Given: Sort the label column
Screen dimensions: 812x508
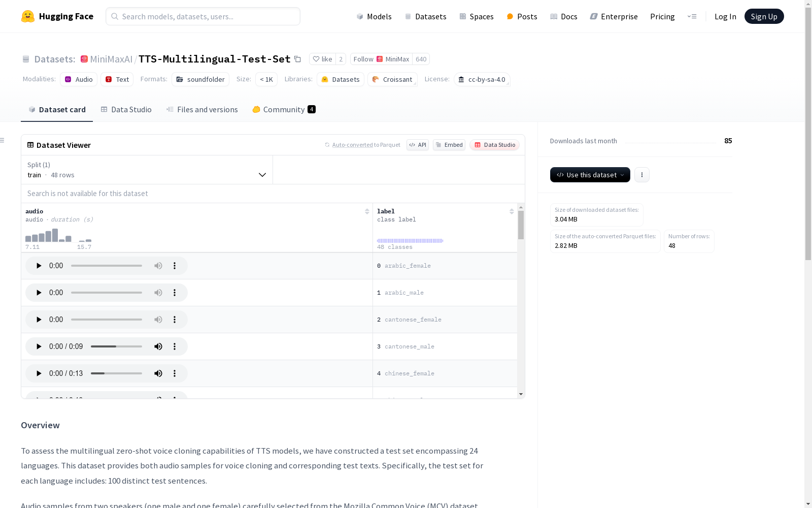Looking at the screenshot, I should click(512, 211).
